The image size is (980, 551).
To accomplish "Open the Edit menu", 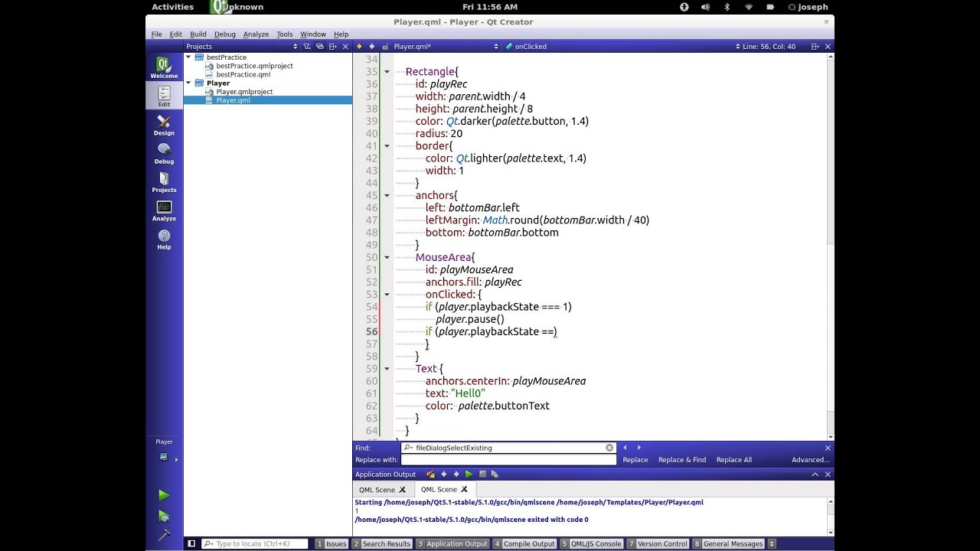I will [176, 34].
